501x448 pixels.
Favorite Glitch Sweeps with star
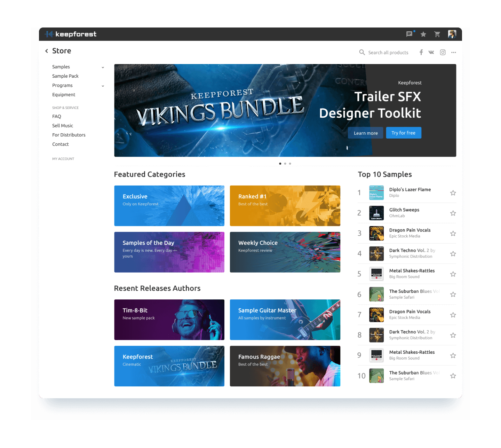point(453,213)
